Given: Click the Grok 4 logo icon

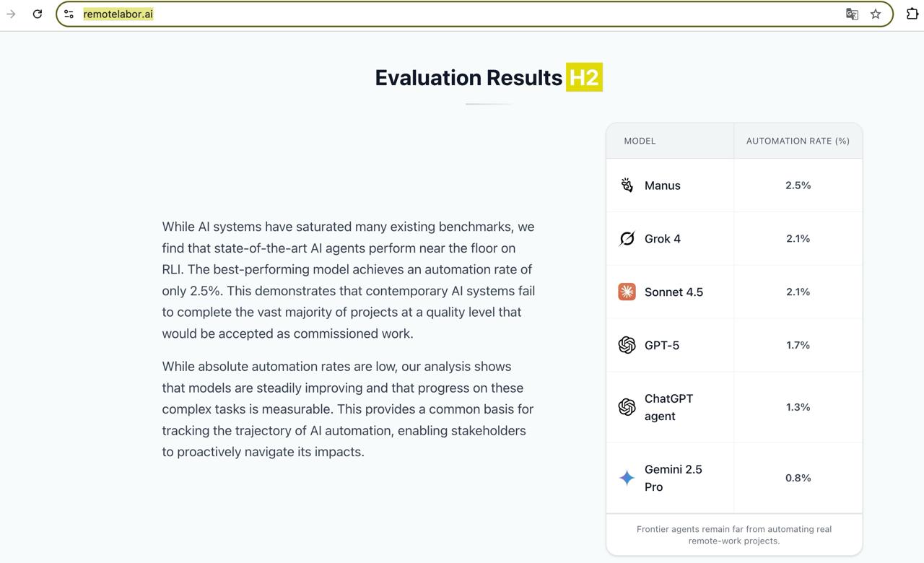Looking at the screenshot, I should click(627, 239).
